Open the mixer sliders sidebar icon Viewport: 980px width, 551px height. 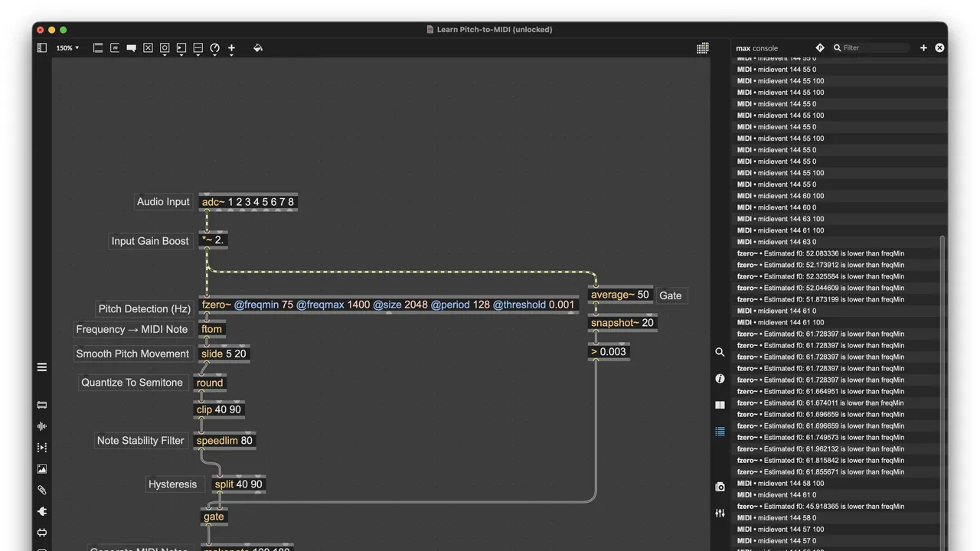(720, 513)
